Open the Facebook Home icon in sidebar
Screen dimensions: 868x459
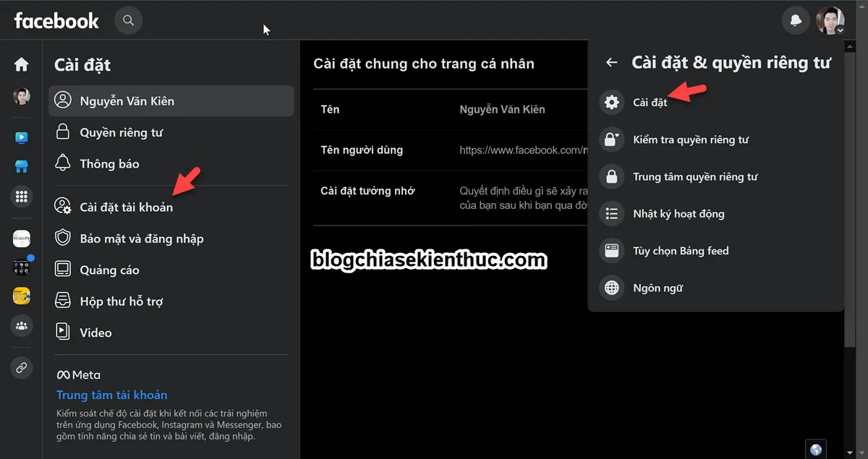(21, 64)
